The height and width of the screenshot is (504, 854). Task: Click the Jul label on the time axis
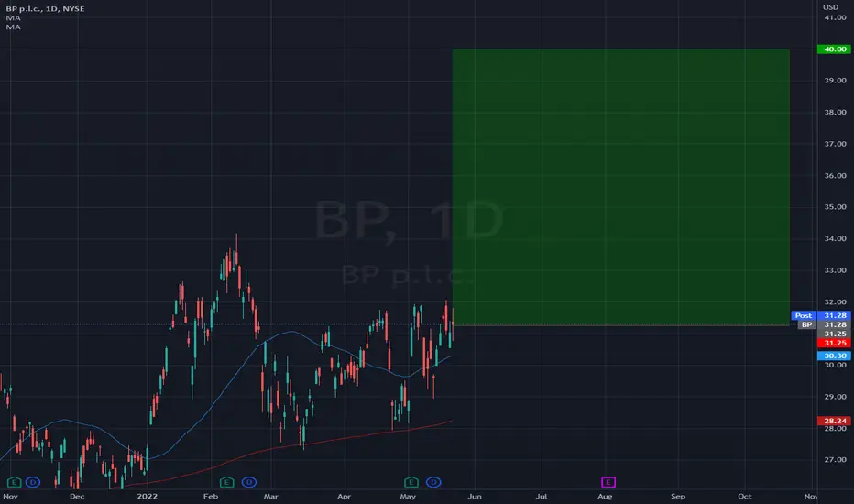pos(542,497)
